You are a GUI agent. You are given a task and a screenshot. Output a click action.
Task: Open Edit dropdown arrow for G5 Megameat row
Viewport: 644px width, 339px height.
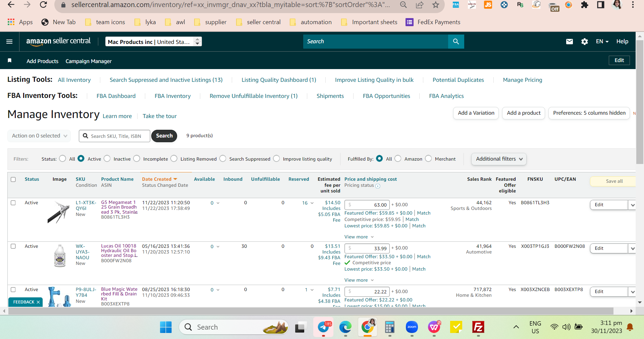[x=632, y=205]
